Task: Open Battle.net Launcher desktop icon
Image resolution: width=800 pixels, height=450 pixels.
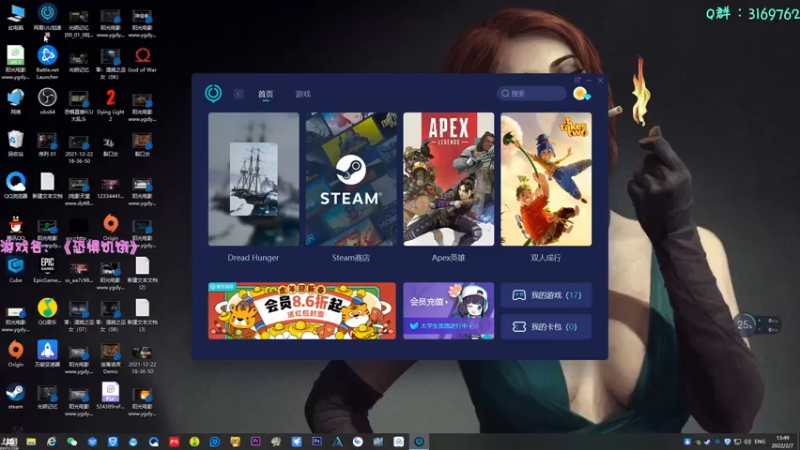Action: tap(47, 63)
